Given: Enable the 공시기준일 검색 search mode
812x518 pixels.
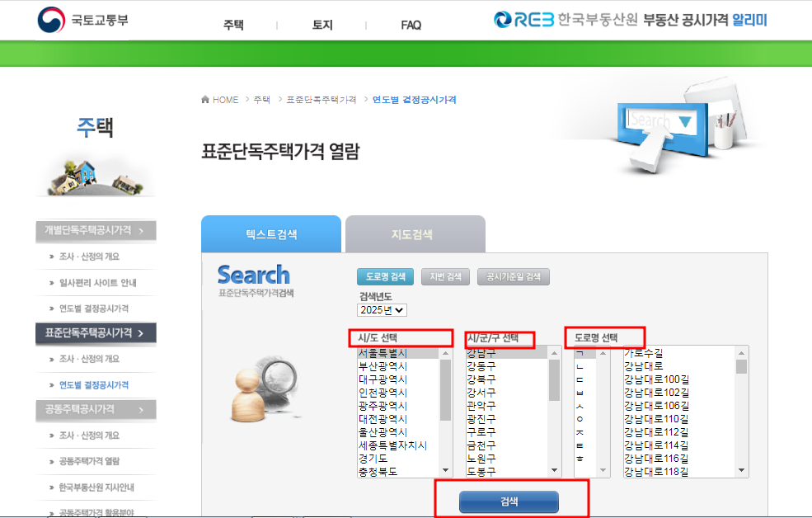Looking at the screenshot, I should [x=515, y=276].
